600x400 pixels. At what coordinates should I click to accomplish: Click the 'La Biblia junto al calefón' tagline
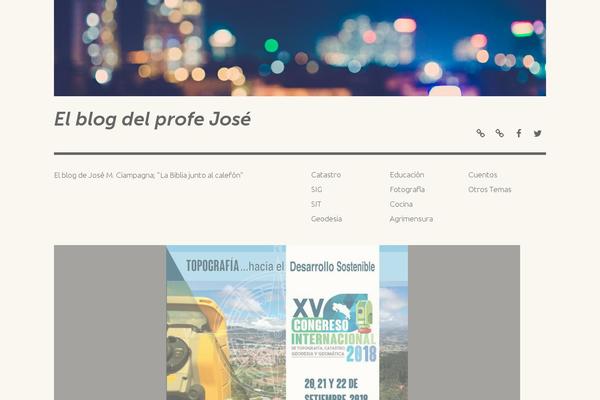click(x=148, y=175)
